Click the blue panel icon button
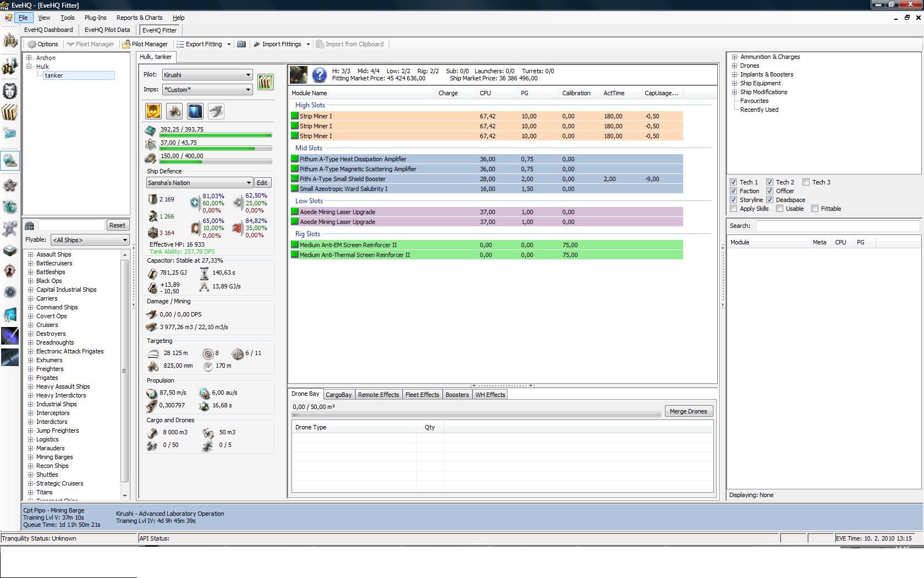Viewport: 924px width, 578px height. [x=195, y=111]
